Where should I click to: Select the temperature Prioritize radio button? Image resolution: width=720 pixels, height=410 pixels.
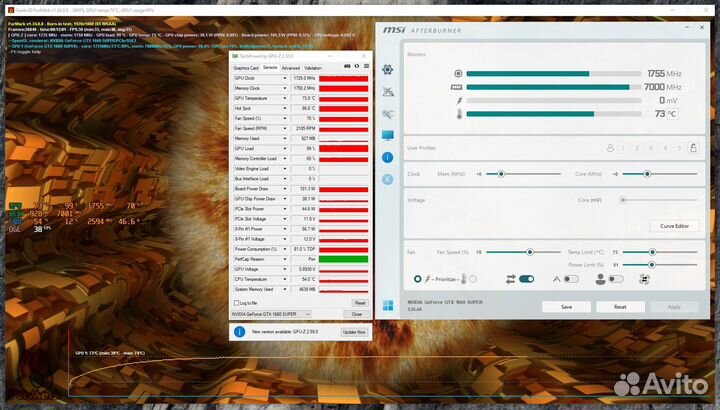(473, 279)
